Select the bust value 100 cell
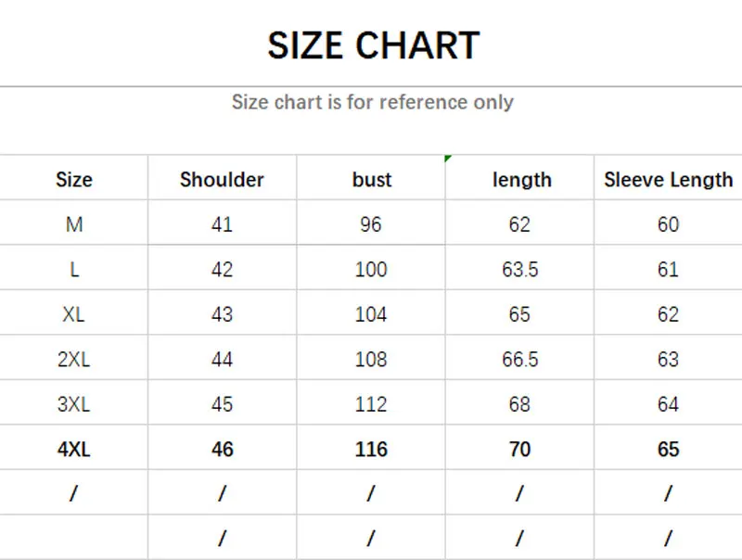Image resolution: width=742 pixels, height=560 pixels. point(371,270)
